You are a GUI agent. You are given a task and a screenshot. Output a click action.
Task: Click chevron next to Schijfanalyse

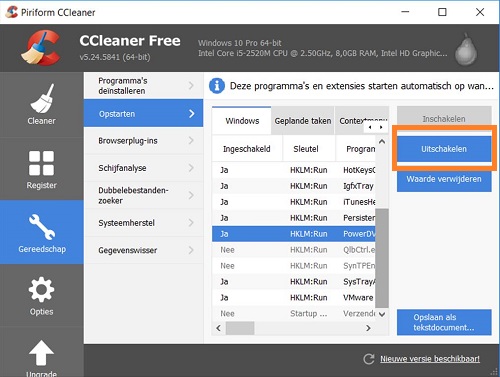191,168
